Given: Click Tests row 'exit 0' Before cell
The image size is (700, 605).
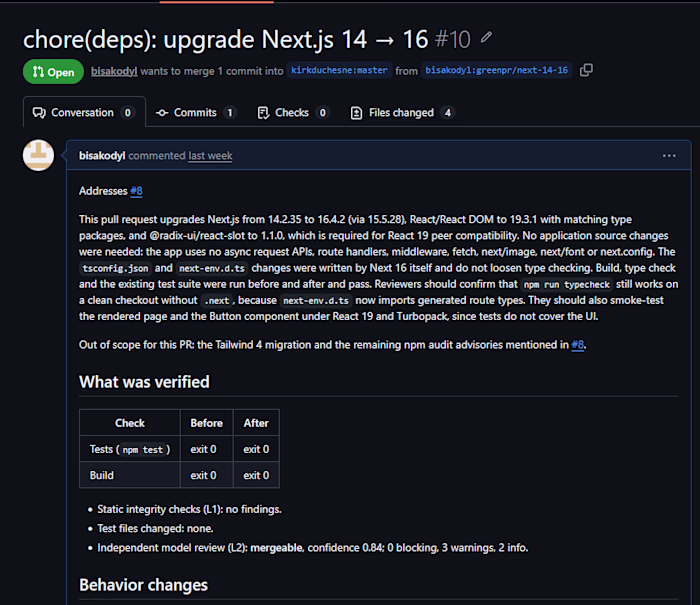Looking at the screenshot, I should point(206,449).
